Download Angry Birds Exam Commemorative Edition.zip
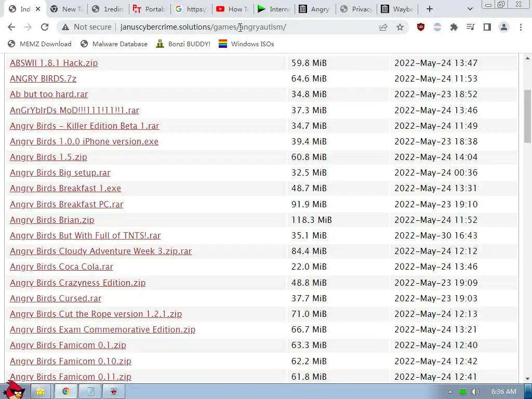 click(x=102, y=329)
